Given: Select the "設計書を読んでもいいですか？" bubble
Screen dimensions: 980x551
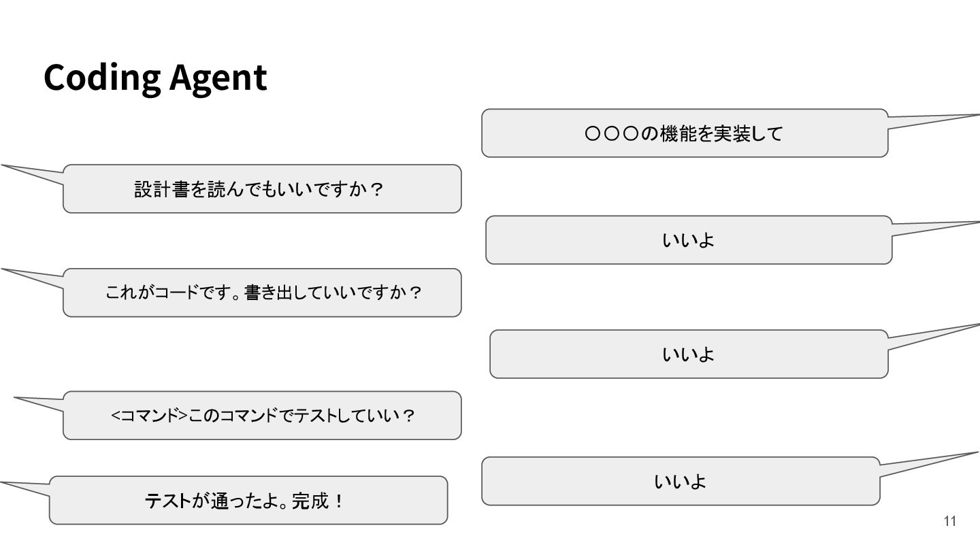Looking at the screenshot, I should [262, 189].
